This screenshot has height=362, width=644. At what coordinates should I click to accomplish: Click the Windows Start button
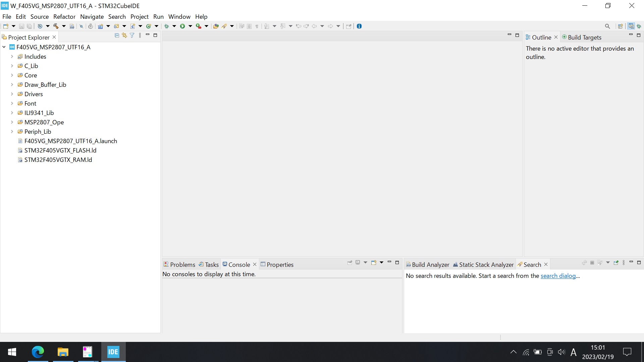[12, 352]
